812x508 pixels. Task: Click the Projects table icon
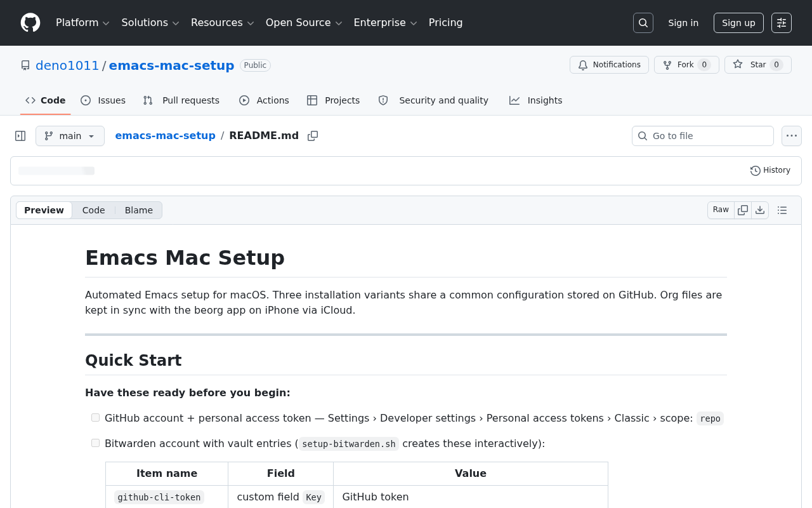click(x=312, y=100)
